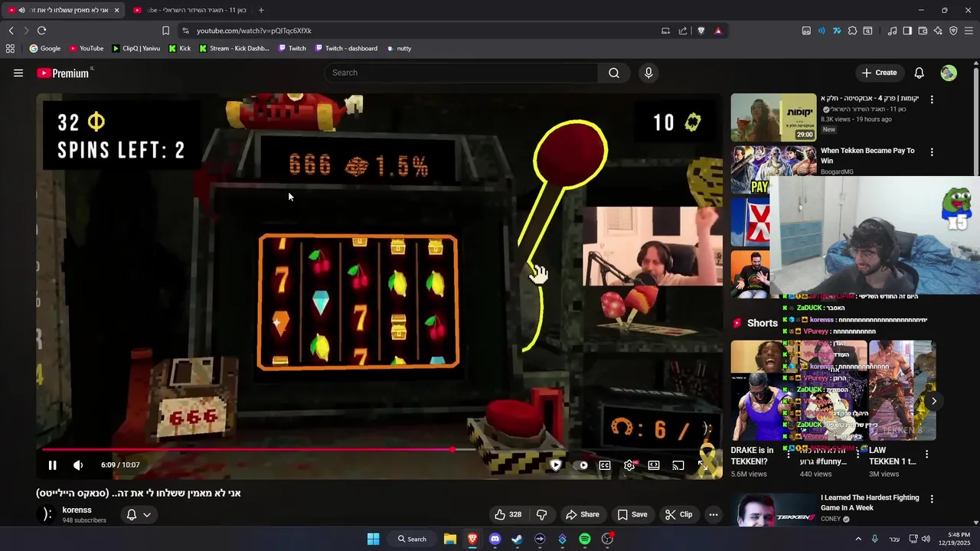Start voice search with the microphone
Viewport: 980px width, 551px height.
coord(648,73)
